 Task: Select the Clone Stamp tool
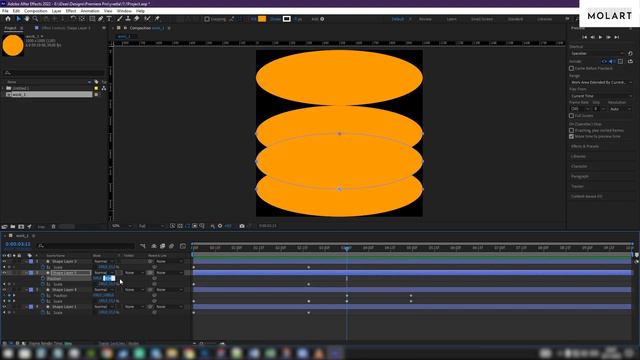point(128,19)
